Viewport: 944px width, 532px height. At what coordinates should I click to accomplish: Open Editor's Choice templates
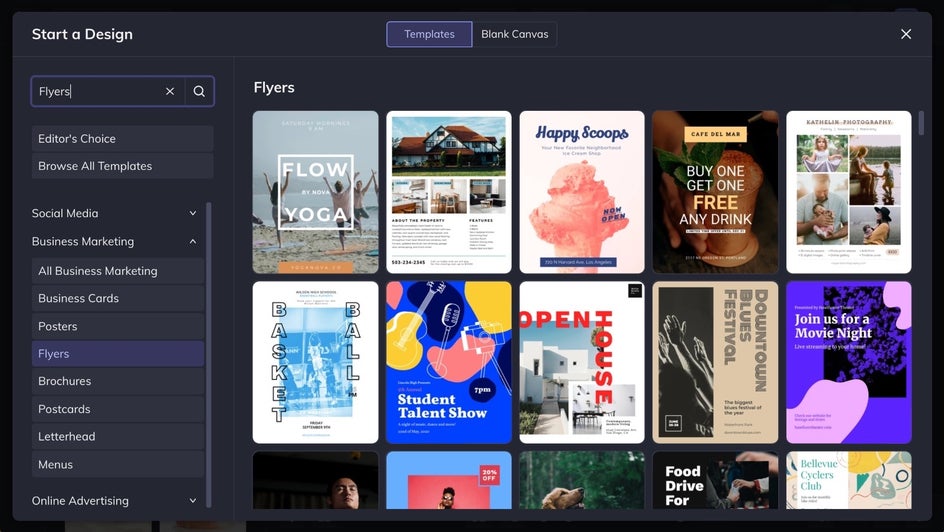point(122,138)
